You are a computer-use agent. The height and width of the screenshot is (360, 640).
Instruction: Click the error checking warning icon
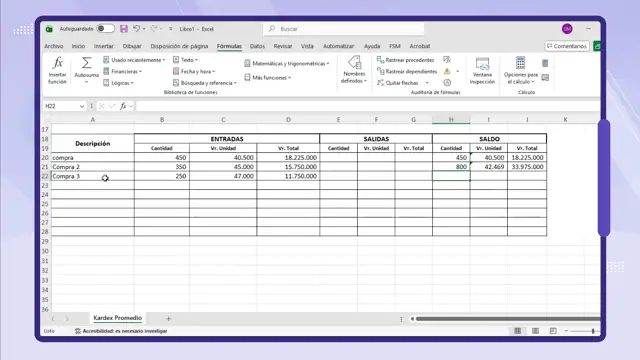(447, 71)
